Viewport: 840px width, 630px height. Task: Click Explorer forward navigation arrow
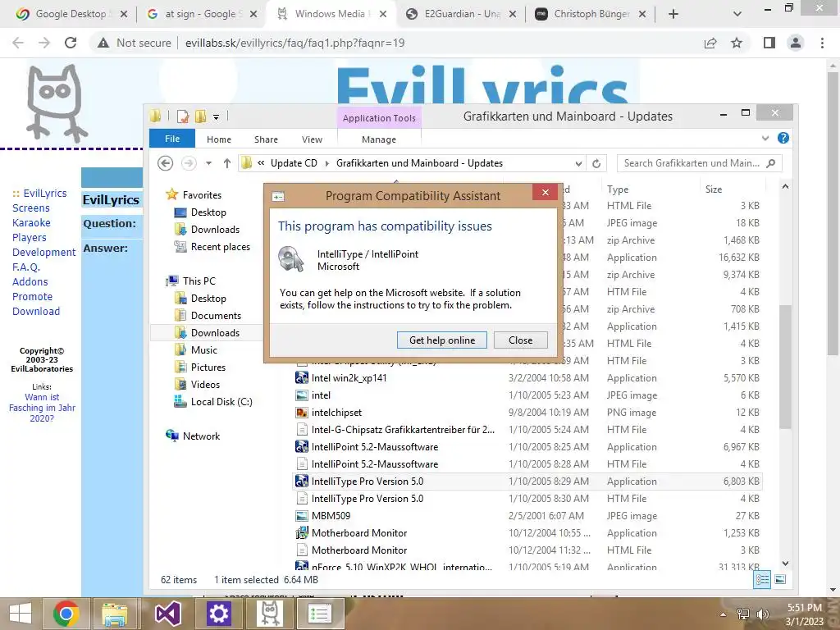pos(189,163)
